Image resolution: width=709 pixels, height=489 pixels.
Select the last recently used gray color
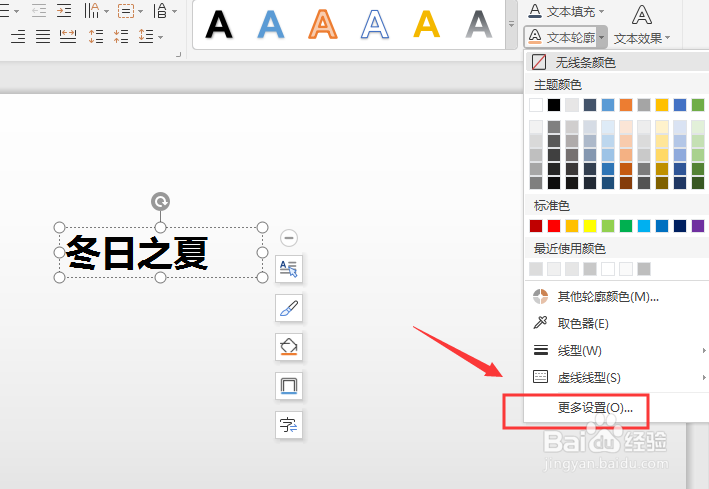click(644, 269)
